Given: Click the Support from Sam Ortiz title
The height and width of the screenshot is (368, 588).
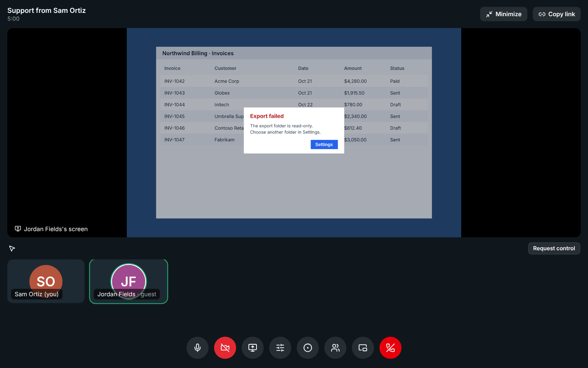Looking at the screenshot, I should (x=47, y=11).
